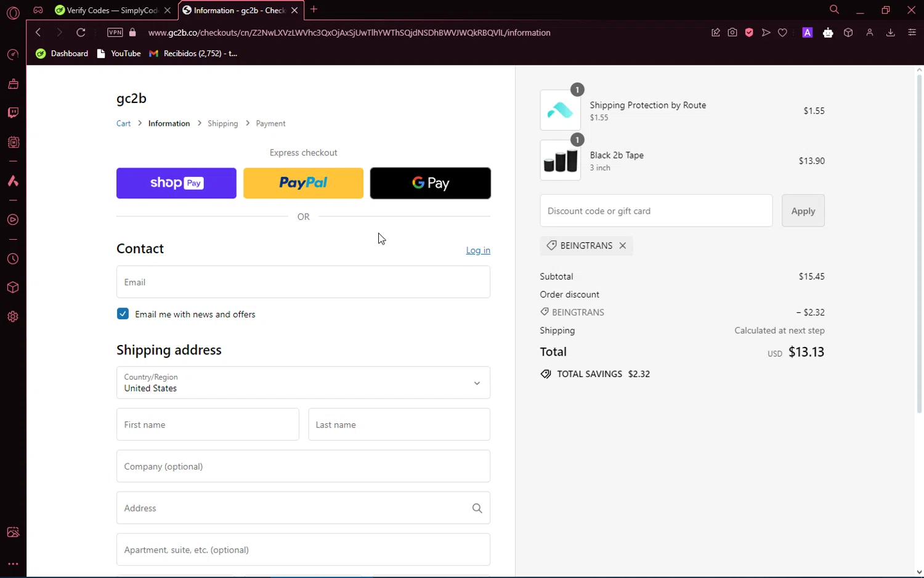Open the profile account icon in toolbar
The width and height of the screenshot is (924, 578).
click(870, 33)
